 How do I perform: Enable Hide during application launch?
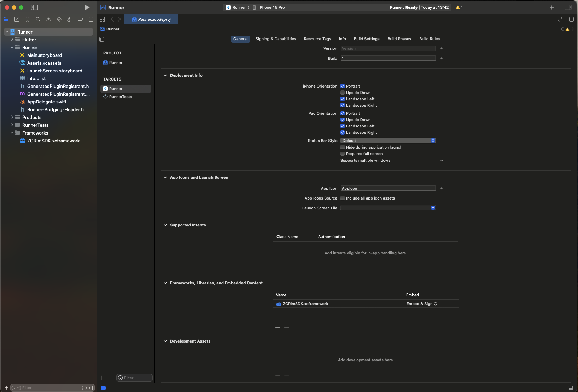pos(343,147)
